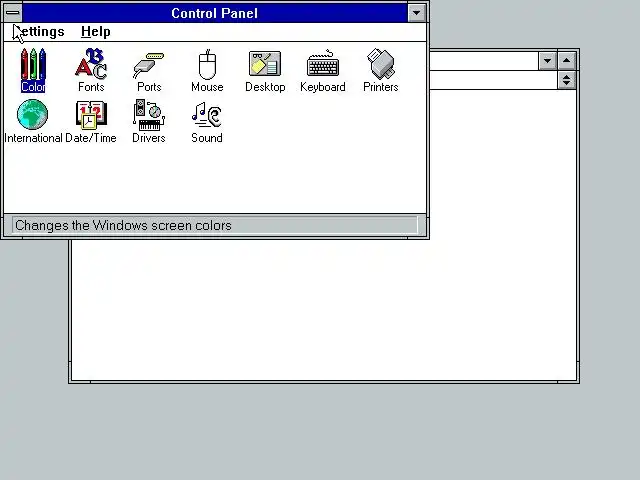
Task: Maximize the background window
Action: [x=567, y=61]
